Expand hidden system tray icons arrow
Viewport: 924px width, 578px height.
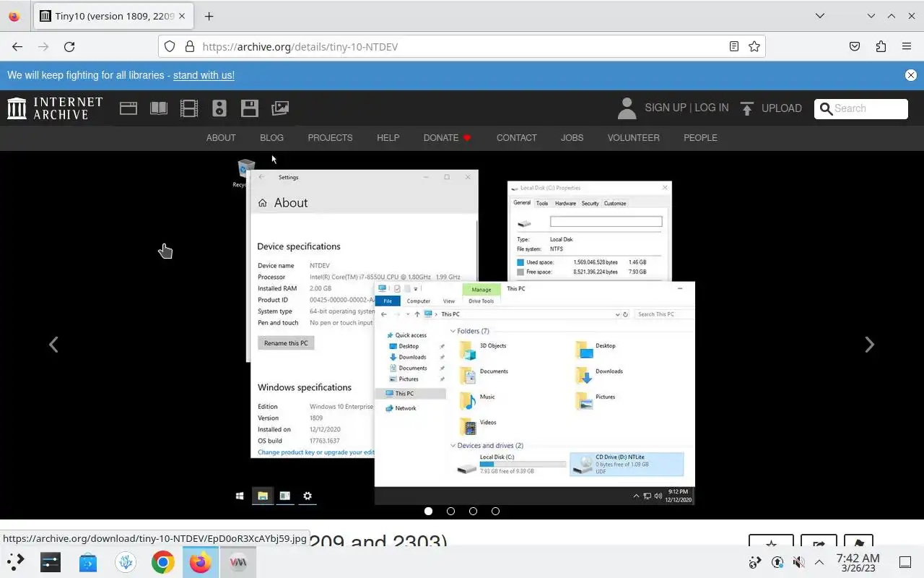(819, 562)
